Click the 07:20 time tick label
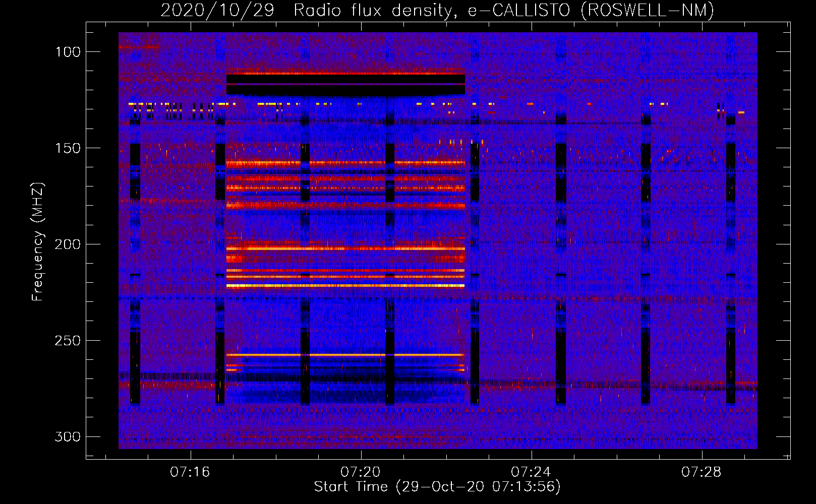 point(360,472)
